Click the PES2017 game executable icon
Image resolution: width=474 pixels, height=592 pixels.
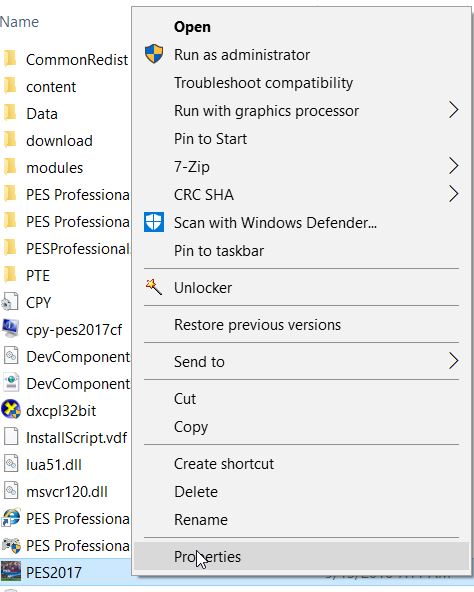(x=11, y=572)
